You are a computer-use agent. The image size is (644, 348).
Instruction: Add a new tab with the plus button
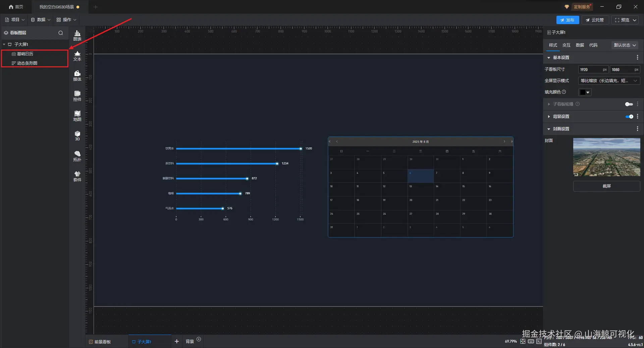[x=96, y=7]
